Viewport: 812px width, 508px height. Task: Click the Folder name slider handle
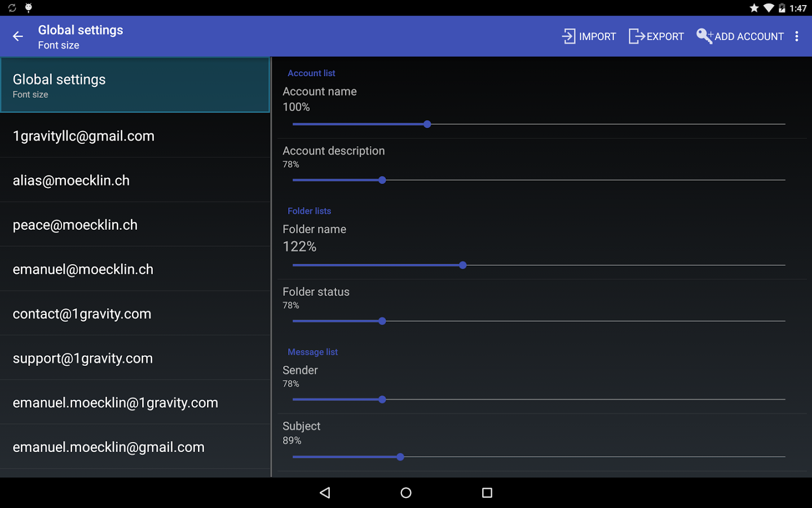(463, 265)
